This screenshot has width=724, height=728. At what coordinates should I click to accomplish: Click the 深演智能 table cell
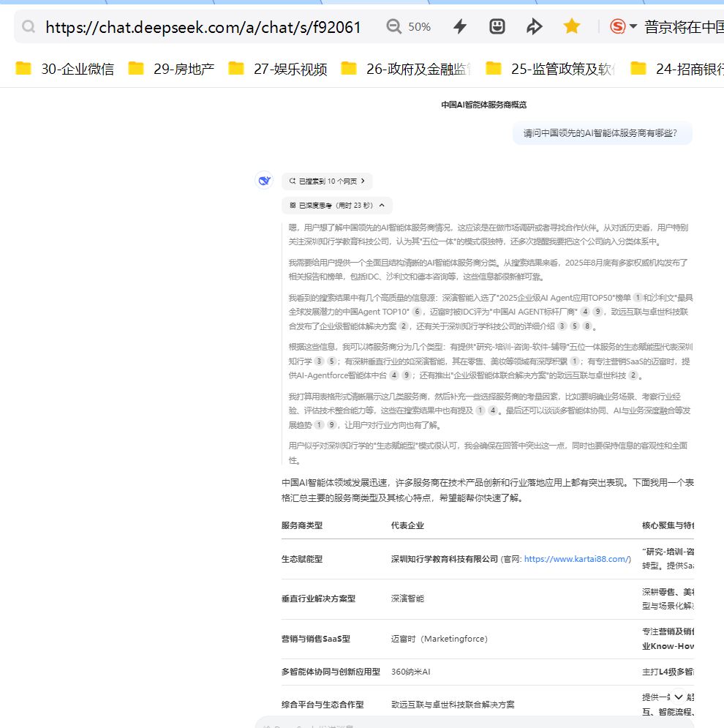pyautogui.click(x=407, y=599)
